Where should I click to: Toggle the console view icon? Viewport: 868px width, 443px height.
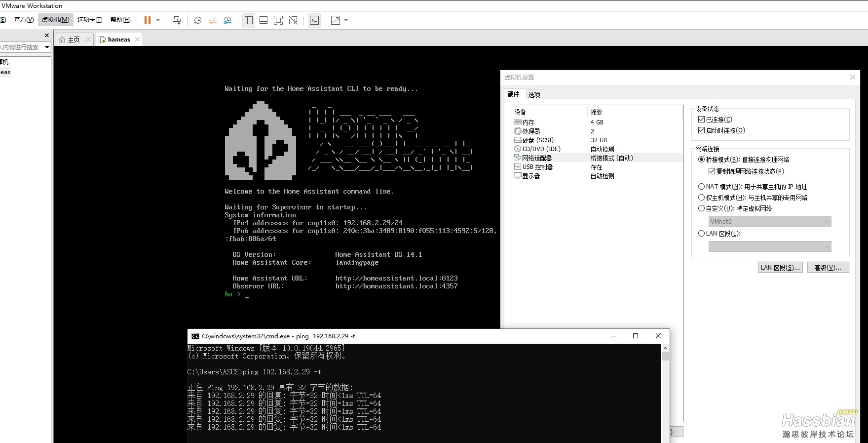coord(314,20)
